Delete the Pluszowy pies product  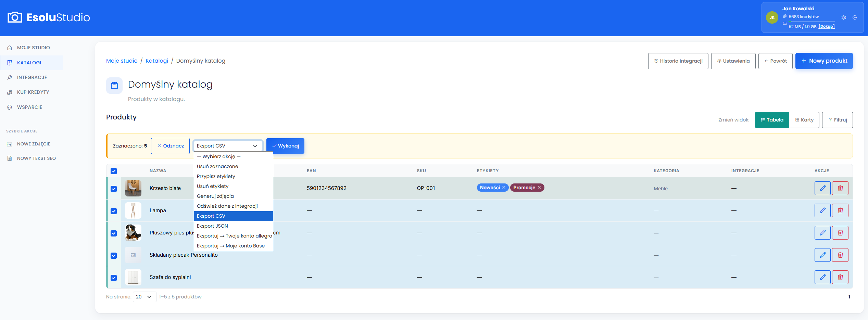click(840, 233)
